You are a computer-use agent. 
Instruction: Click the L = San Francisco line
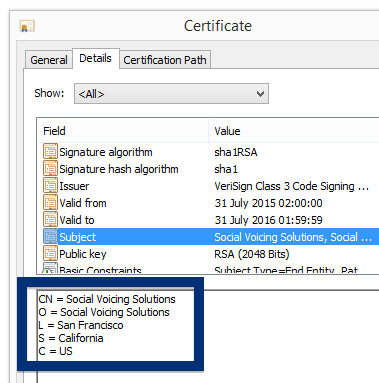click(x=81, y=325)
